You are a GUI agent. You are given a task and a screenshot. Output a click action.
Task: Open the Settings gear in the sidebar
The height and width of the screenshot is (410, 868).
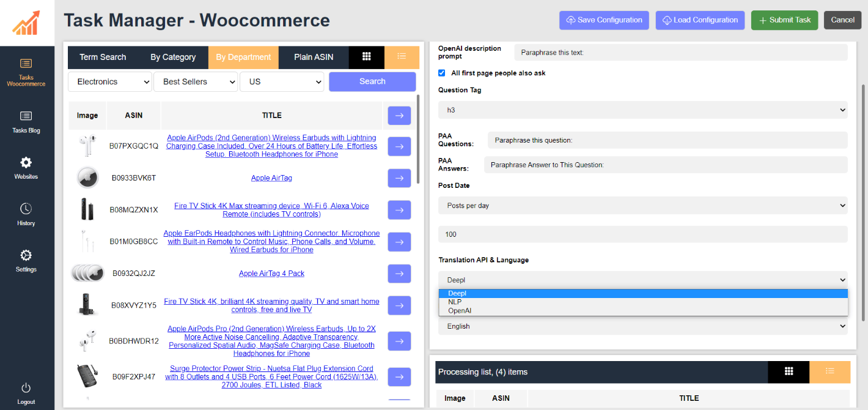(x=26, y=255)
